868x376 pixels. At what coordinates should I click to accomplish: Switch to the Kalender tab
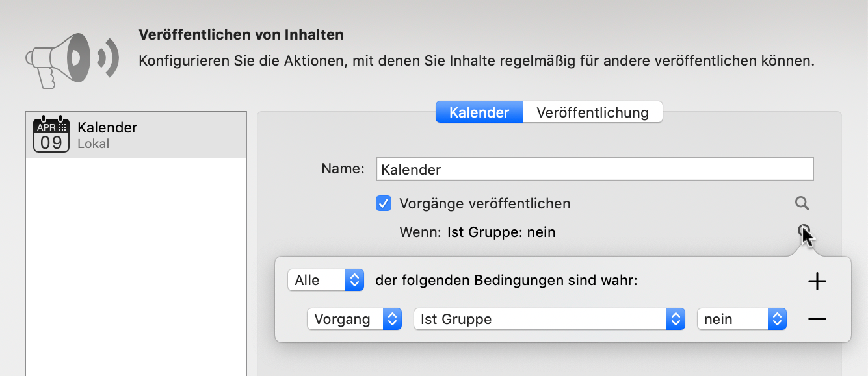(x=479, y=112)
